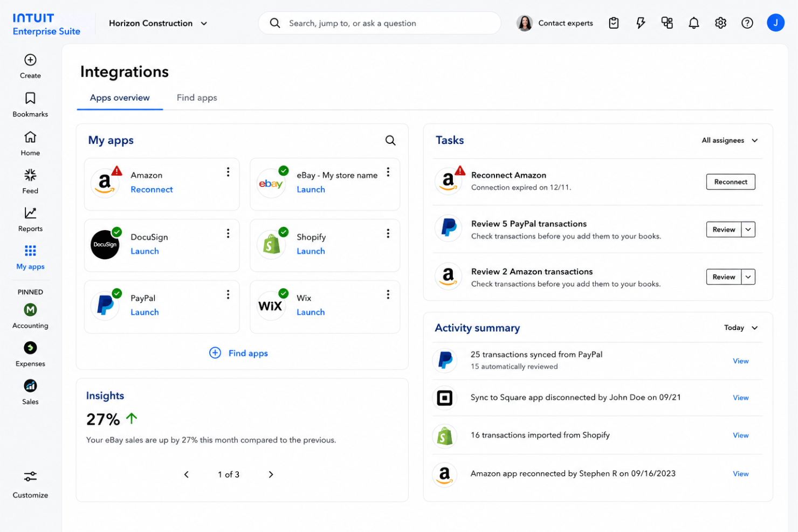This screenshot has height=532, width=798.
Task: Review 5 PayPal transactions button
Action: [x=724, y=230]
